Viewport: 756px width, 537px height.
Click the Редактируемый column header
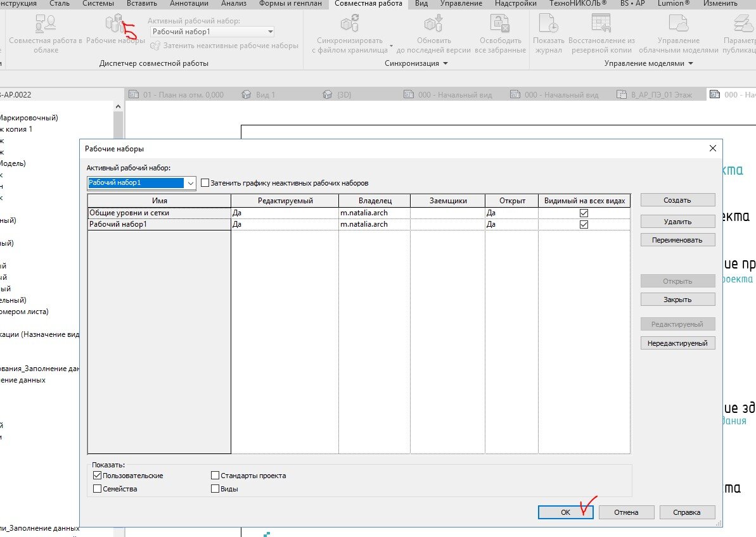pos(285,201)
